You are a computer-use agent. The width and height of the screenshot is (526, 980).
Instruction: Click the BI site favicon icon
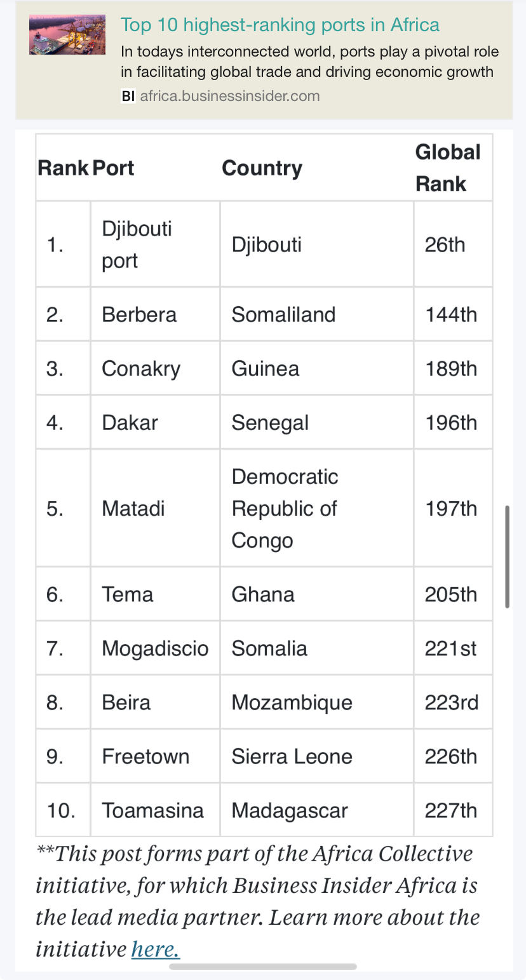[128, 97]
